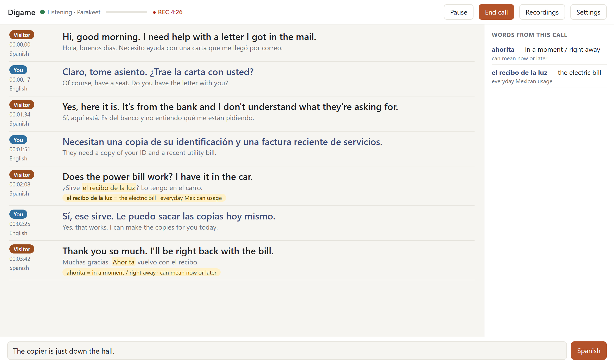Select highlighted phrase el recibo de la luz

coord(109,188)
